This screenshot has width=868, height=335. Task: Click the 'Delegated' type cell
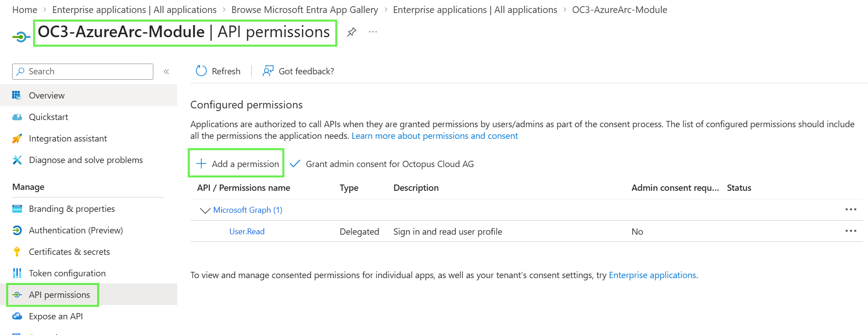[360, 232]
